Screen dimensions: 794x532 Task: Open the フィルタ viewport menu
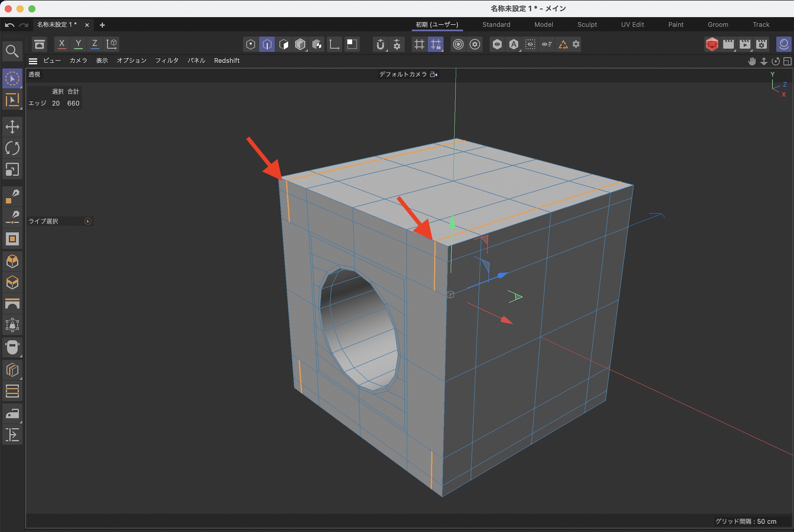coord(167,61)
